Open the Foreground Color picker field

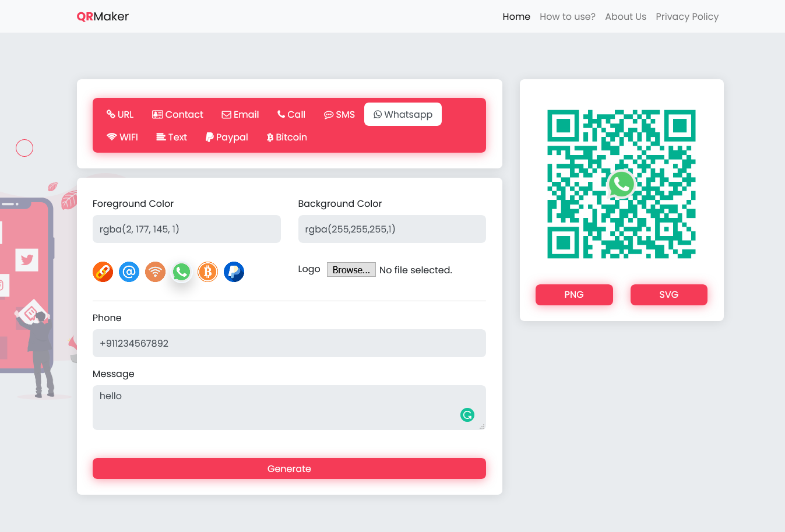coord(186,229)
